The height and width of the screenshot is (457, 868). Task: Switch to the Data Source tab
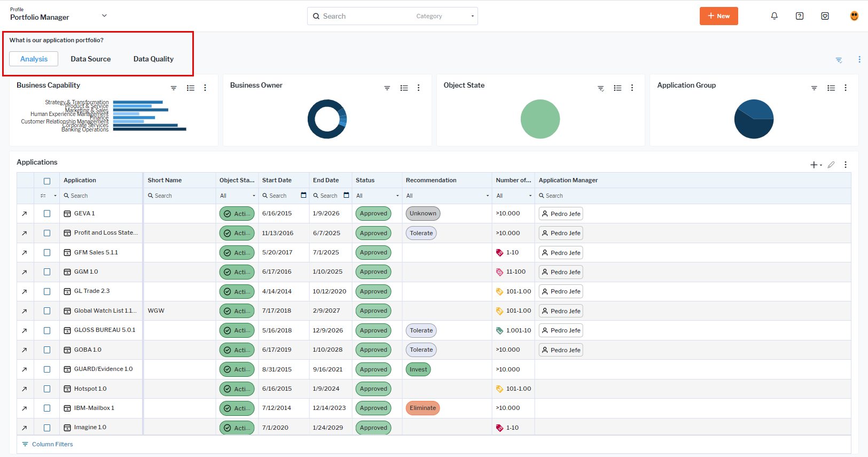pyautogui.click(x=91, y=59)
